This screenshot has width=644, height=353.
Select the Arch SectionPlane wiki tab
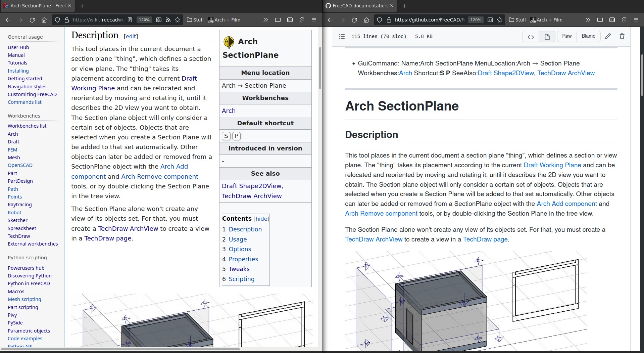(37, 6)
